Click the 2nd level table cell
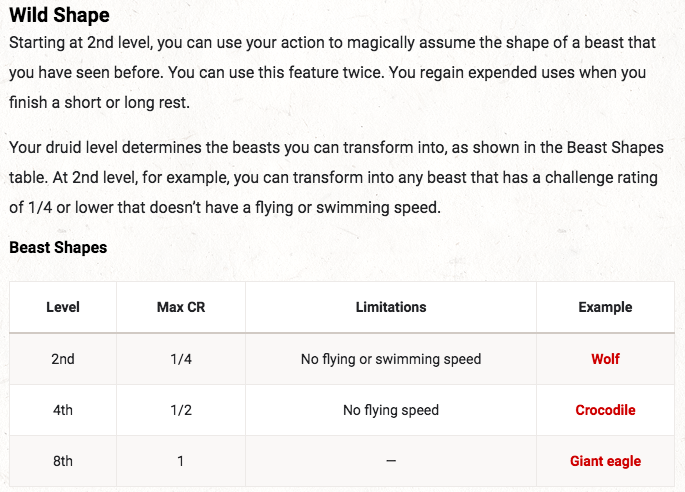685x492 pixels. tap(63, 359)
